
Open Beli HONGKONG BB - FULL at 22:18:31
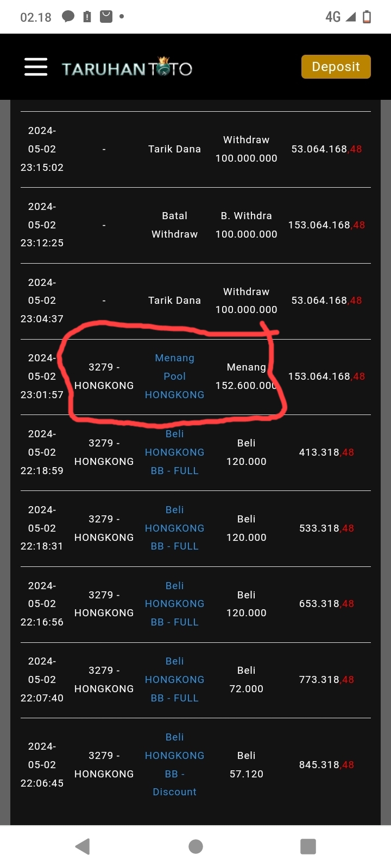click(x=174, y=528)
